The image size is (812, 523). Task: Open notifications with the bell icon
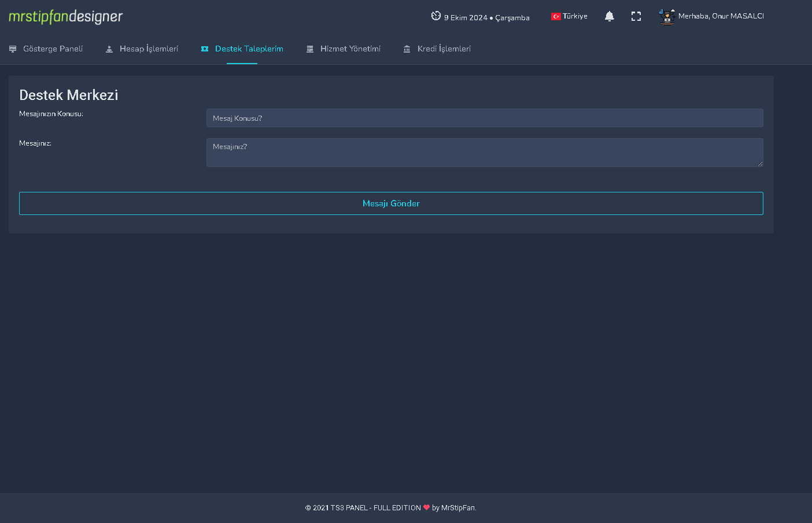tap(609, 16)
